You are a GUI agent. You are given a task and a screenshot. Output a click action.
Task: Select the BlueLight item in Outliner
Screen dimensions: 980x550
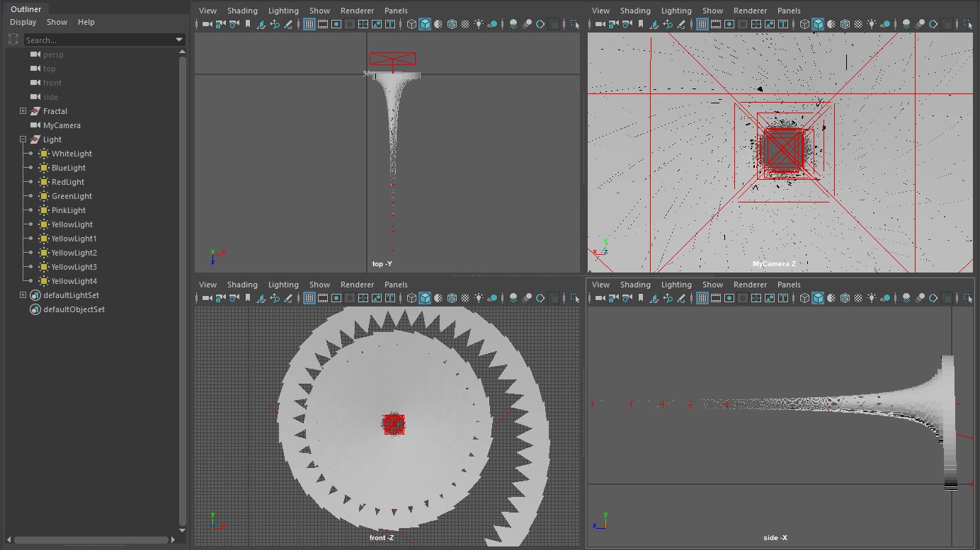point(69,168)
